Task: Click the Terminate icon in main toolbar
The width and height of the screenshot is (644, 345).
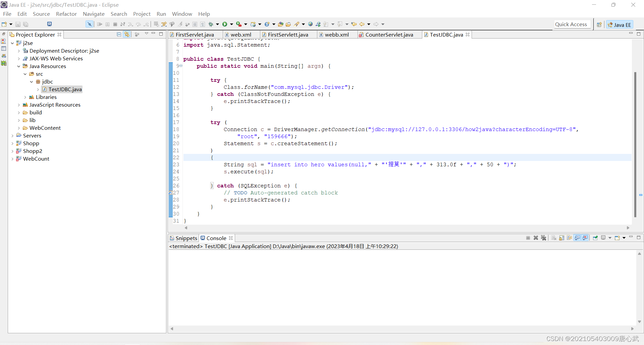Action: pyautogui.click(x=115, y=24)
